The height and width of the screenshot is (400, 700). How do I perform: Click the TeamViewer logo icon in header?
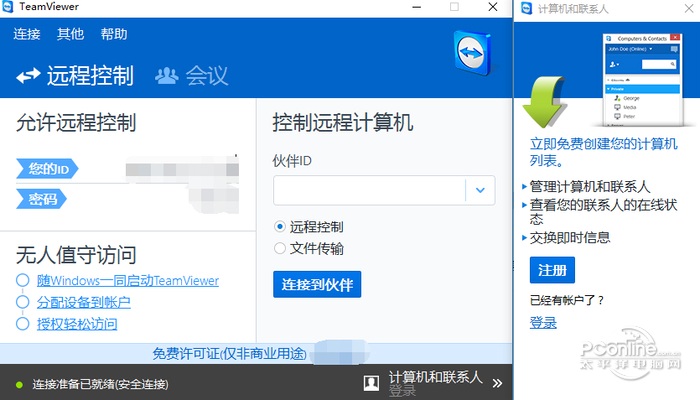[x=474, y=53]
